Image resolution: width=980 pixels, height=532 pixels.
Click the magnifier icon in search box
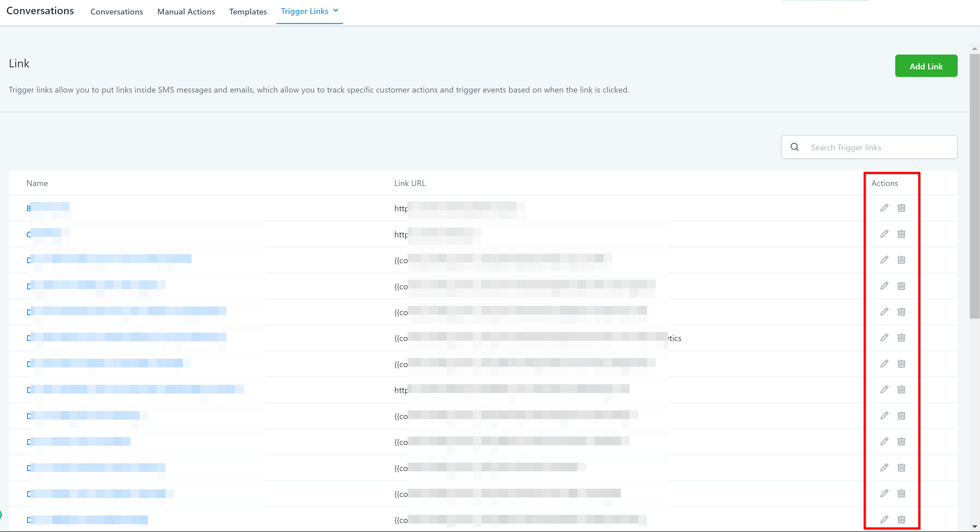795,147
